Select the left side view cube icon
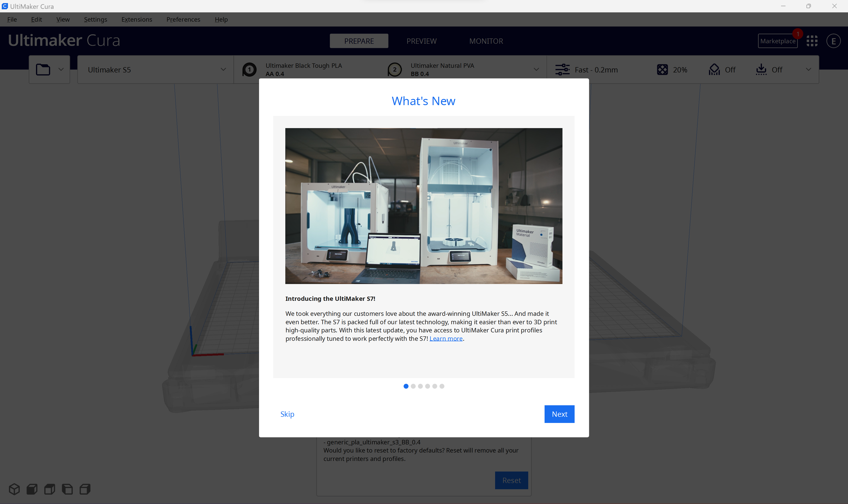 [x=67, y=489]
